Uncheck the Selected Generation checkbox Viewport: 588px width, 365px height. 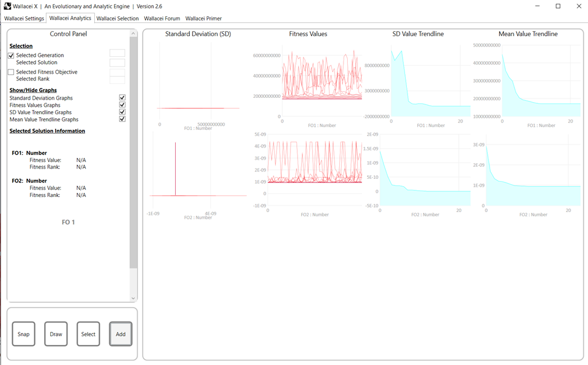(11, 56)
